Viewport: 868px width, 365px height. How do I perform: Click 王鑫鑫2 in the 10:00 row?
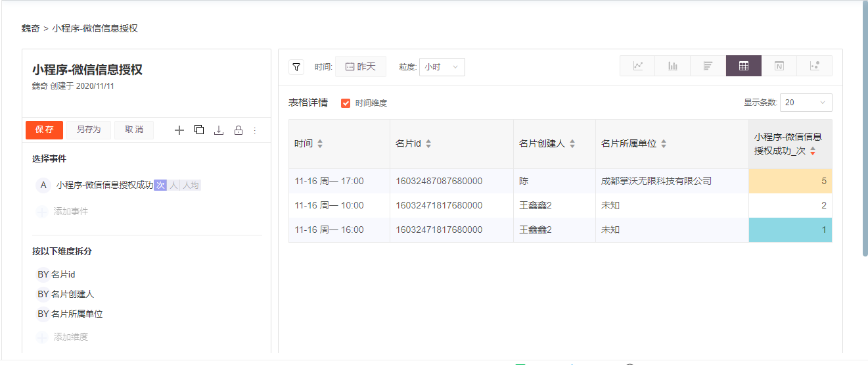click(x=554, y=205)
